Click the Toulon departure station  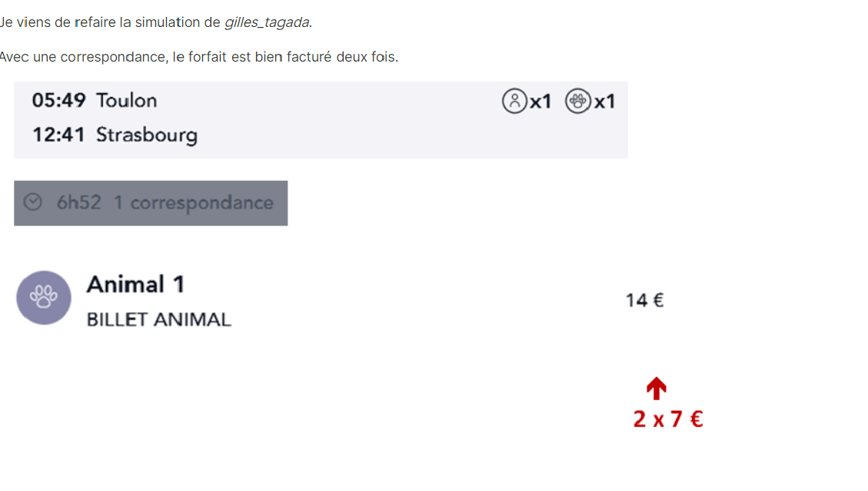(127, 101)
